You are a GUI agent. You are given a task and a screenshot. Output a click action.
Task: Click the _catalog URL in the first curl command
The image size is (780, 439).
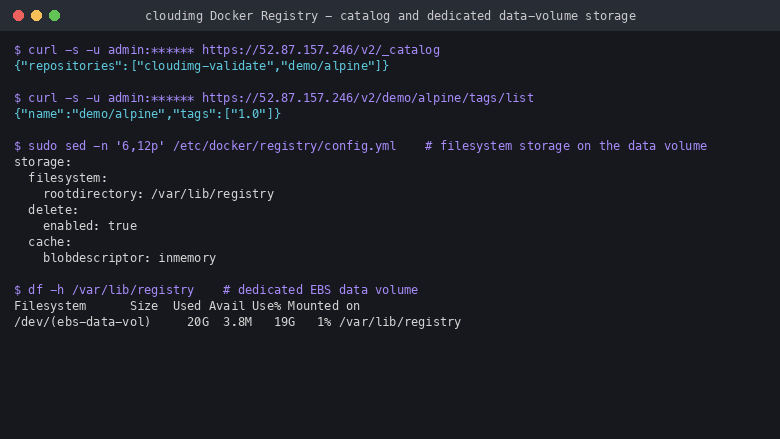[321, 50]
